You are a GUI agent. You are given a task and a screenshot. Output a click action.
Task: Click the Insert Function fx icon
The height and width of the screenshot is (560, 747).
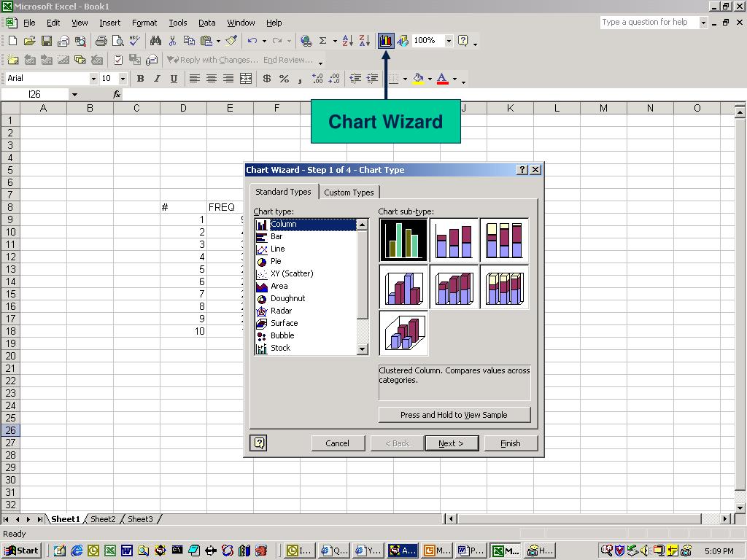117,94
